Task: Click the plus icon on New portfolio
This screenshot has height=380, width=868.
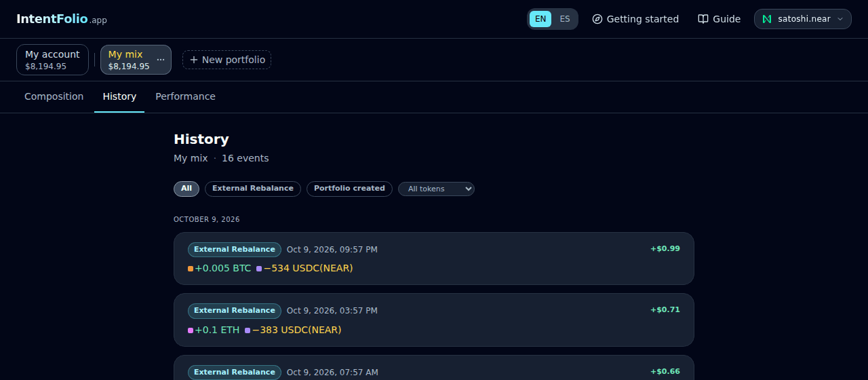Action: click(194, 60)
